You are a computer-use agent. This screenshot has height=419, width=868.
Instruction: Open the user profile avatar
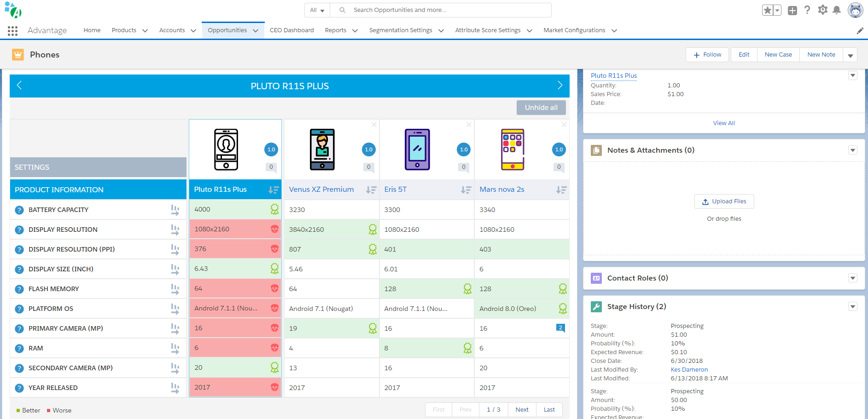pyautogui.click(x=855, y=10)
